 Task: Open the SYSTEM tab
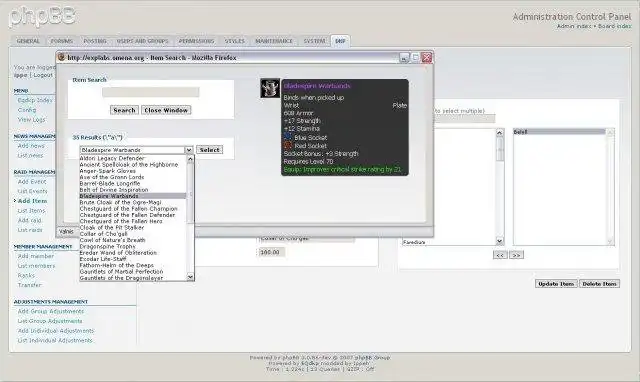click(x=314, y=41)
